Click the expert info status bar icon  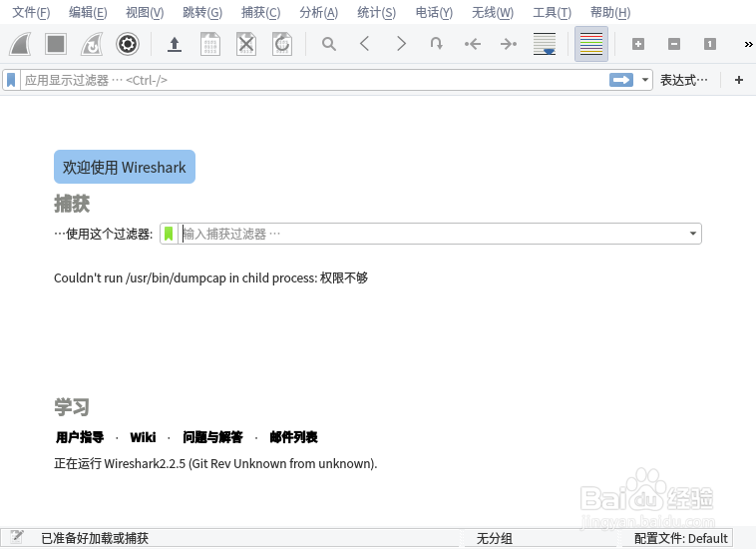pos(16,537)
